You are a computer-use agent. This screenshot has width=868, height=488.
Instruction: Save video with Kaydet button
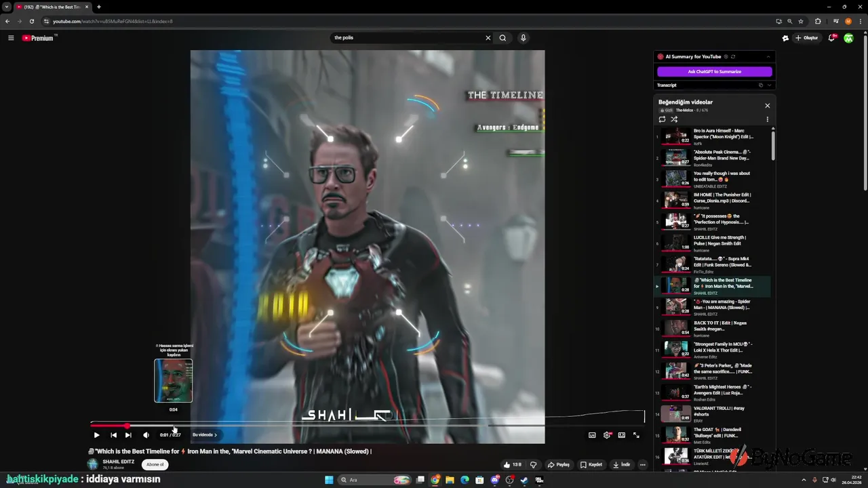tap(591, 465)
